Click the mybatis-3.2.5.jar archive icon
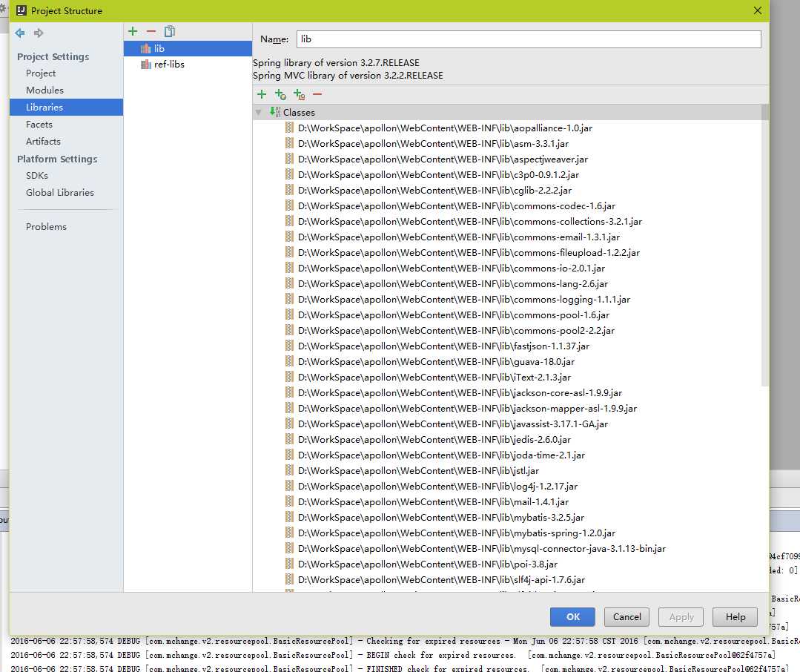 pos(289,517)
